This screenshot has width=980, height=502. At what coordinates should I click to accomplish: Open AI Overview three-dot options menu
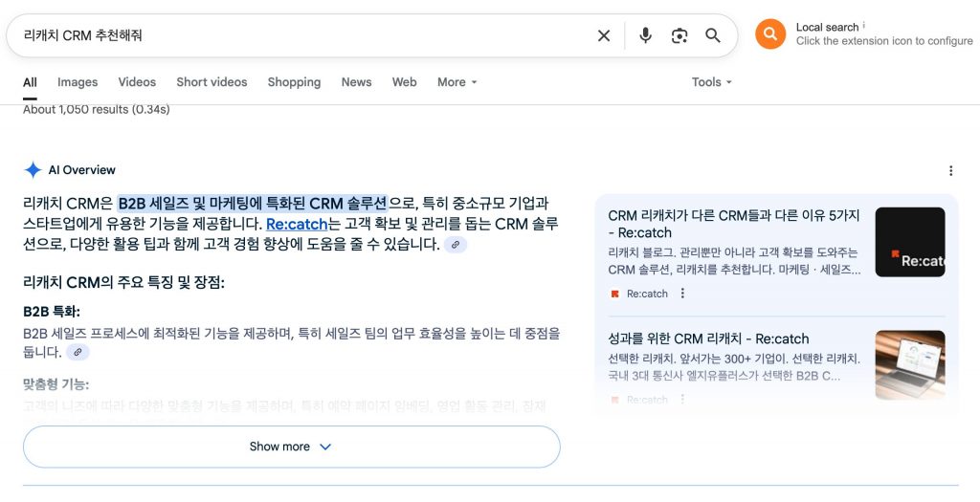tap(950, 170)
